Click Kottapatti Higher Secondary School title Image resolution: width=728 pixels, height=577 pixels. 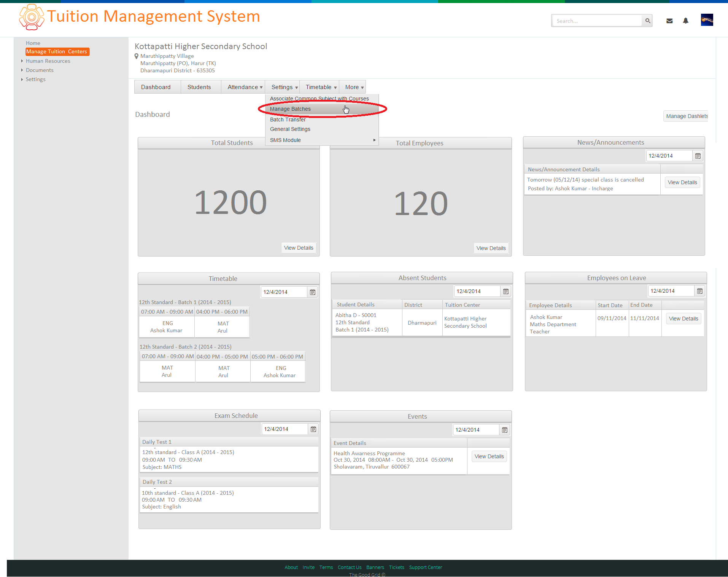pos(201,46)
